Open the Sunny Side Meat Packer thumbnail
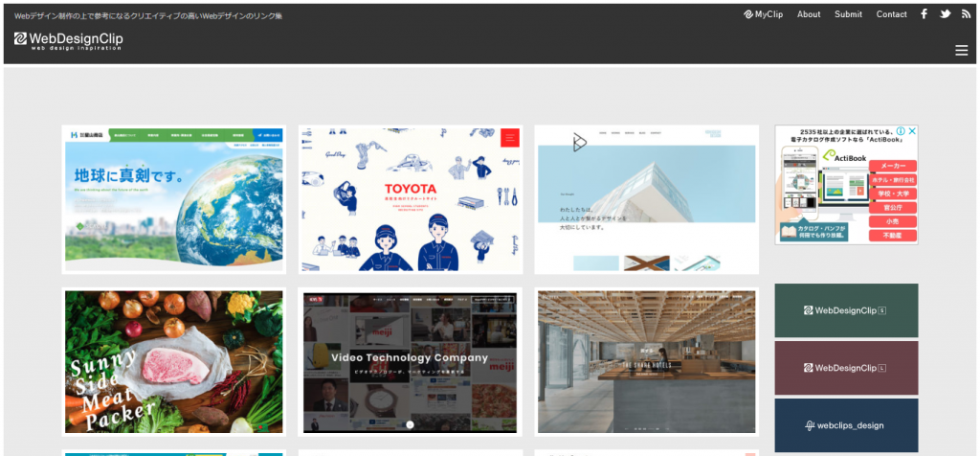This screenshot has width=980, height=456. (x=174, y=361)
